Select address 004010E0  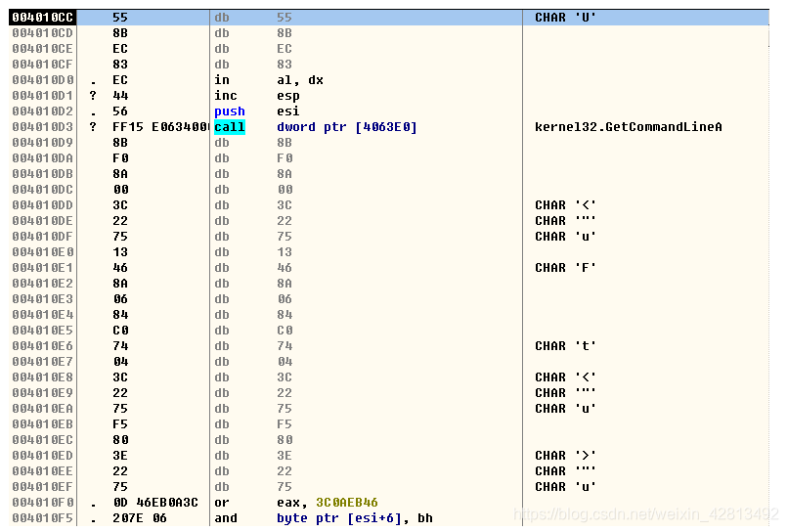(43, 252)
